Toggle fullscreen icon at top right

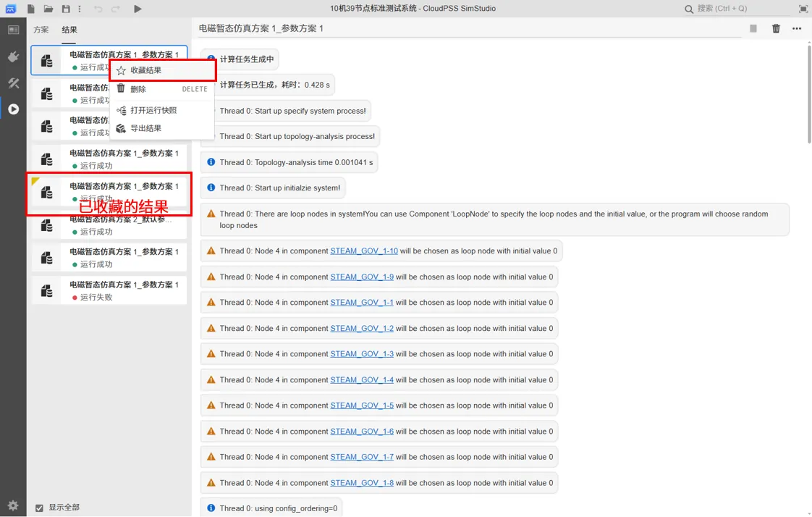click(x=803, y=9)
